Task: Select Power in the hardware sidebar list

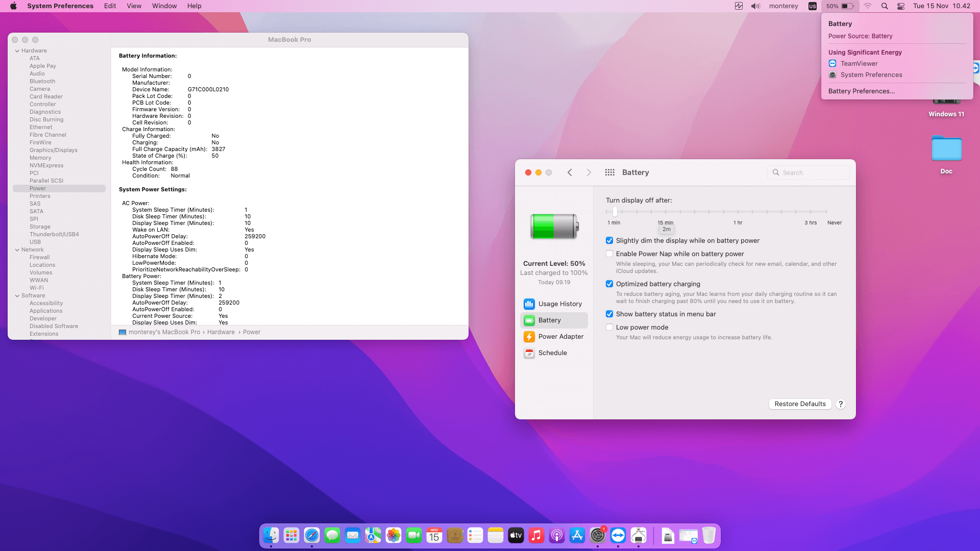Action: 59,189
